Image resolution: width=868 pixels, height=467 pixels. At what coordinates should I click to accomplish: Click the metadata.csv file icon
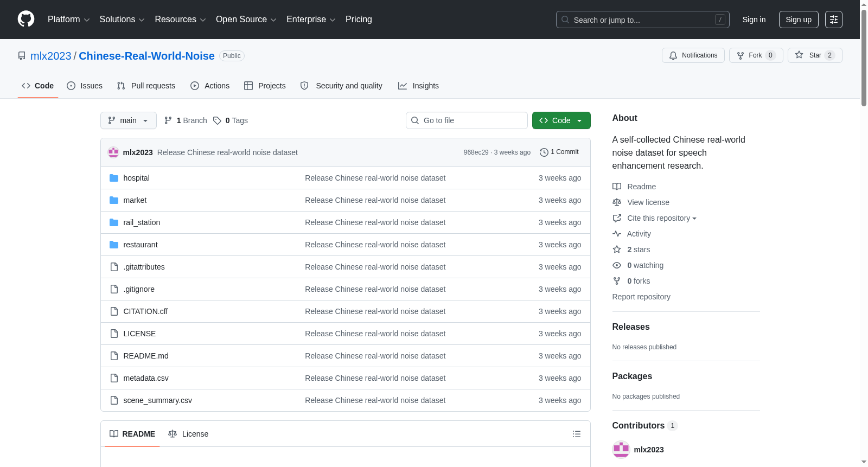tap(114, 378)
